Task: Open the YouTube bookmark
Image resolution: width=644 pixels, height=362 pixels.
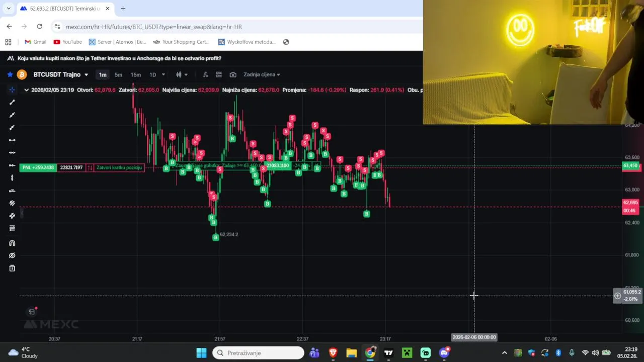Action: point(67,42)
